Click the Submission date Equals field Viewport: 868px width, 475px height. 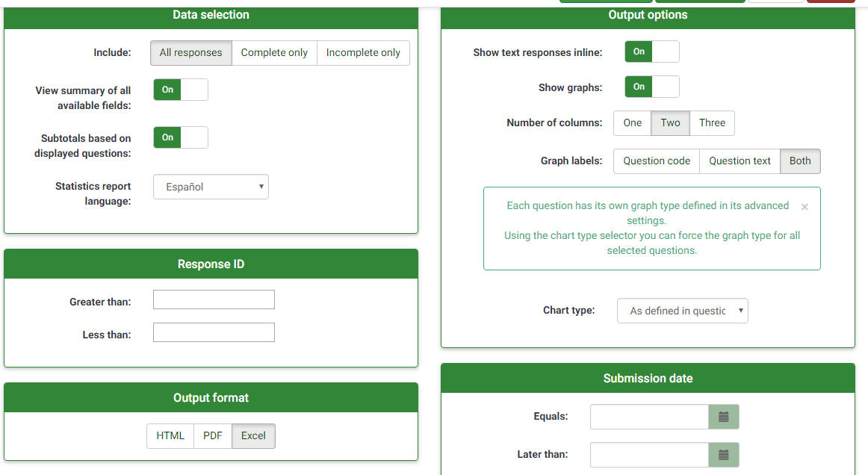pos(648,417)
